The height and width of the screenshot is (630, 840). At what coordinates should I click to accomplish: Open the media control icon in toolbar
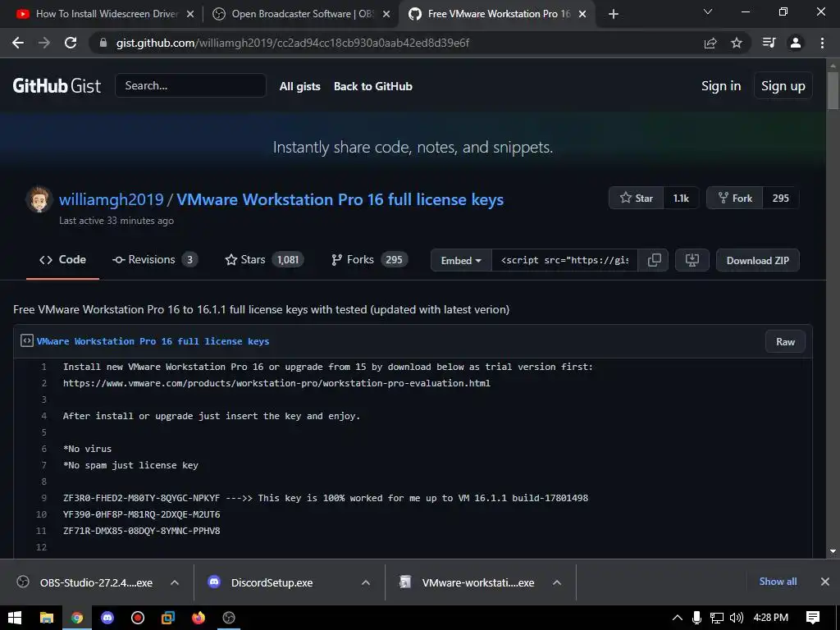point(769,43)
